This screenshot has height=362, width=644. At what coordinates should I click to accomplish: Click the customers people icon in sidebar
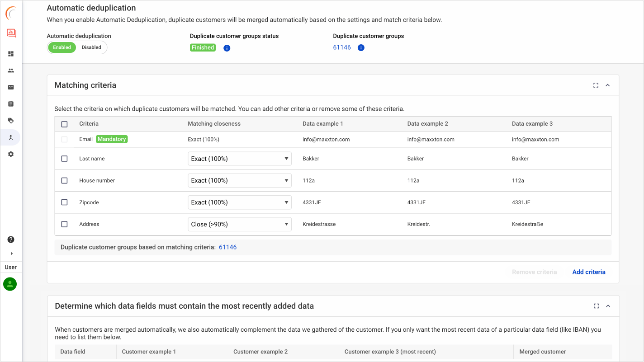click(11, 71)
